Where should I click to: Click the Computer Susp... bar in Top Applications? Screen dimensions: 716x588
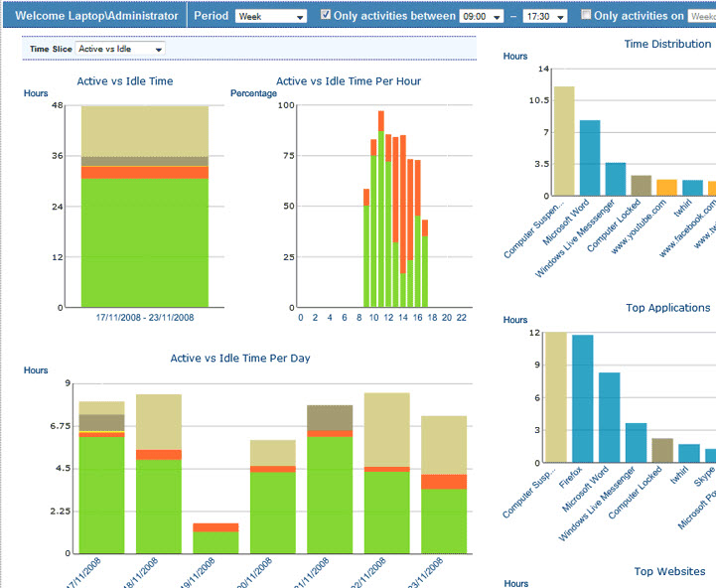(556, 397)
